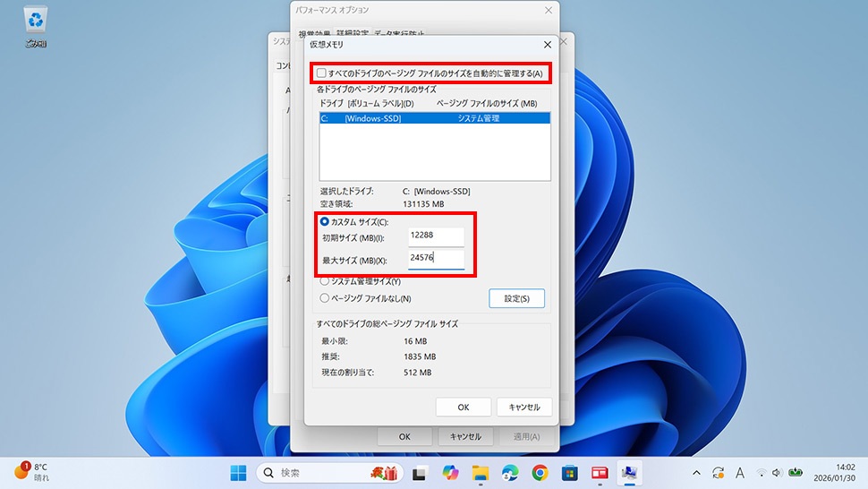
Task: Cancel the 仮想メモリ dialog
Action: pos(523,407)
